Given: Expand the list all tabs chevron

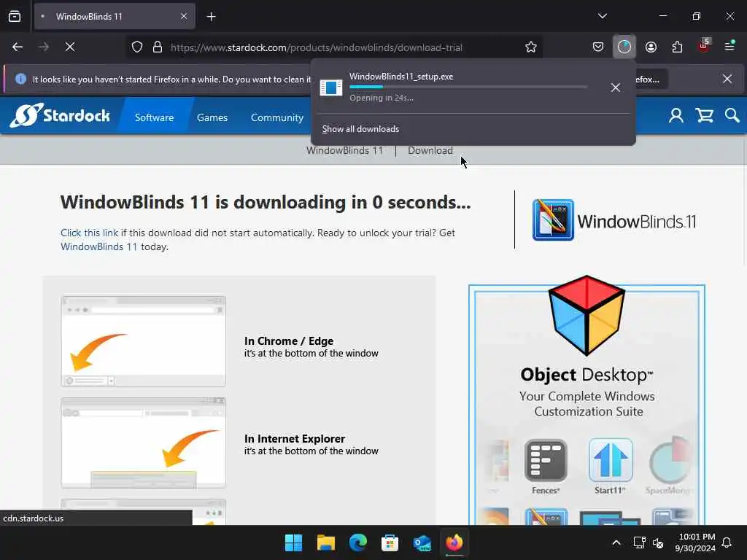Looking at the screenshot, I should pos(602,16).
